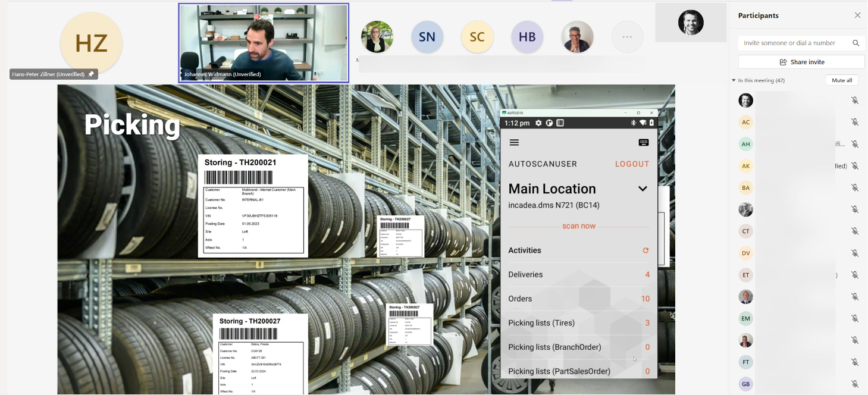Refresh the Activities list
868x395 pixels.
(x=645, y=250)
